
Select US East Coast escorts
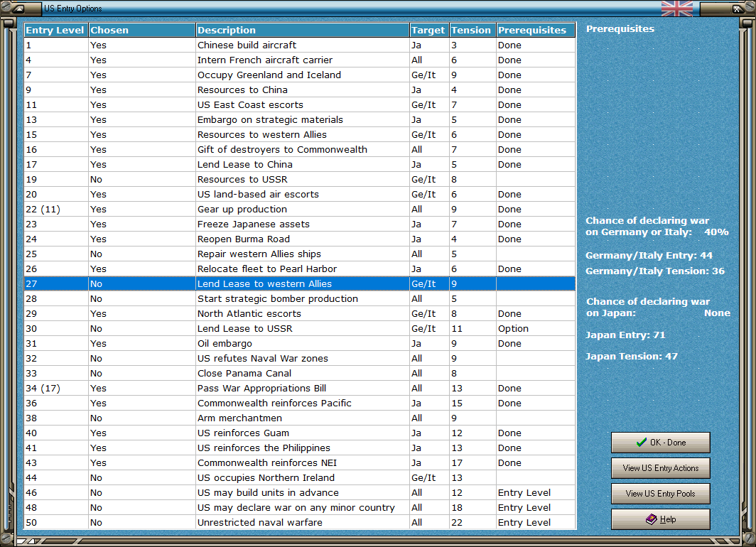[x=299, y=105]
